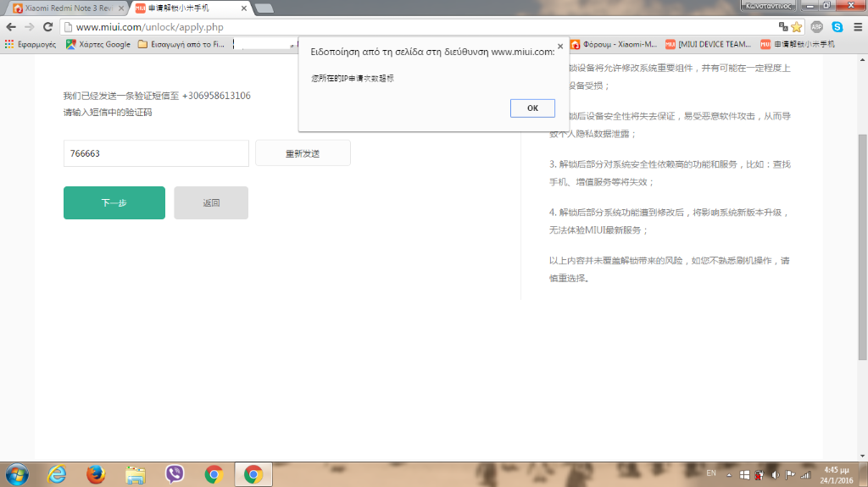The height and width of the screenshot is (487, 868).
Task: Click the 重新发送 resend button
Action: 303,153
